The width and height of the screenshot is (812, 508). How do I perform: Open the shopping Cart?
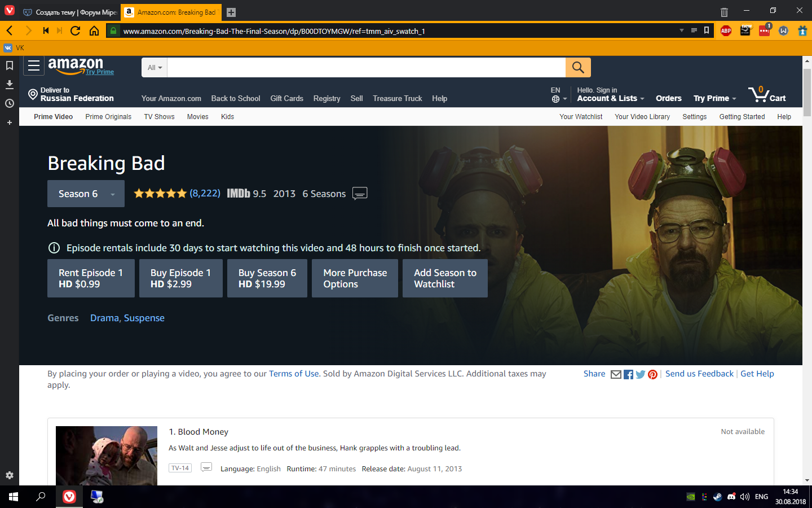pyautogui.click(x=767, y=94)
